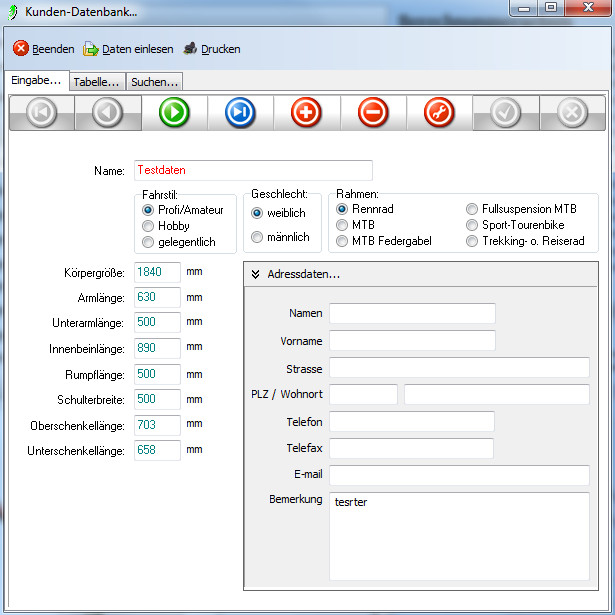This screenshot has width=615, height=615.
Task: Add new record with red plus button
Action: [306, 113]
